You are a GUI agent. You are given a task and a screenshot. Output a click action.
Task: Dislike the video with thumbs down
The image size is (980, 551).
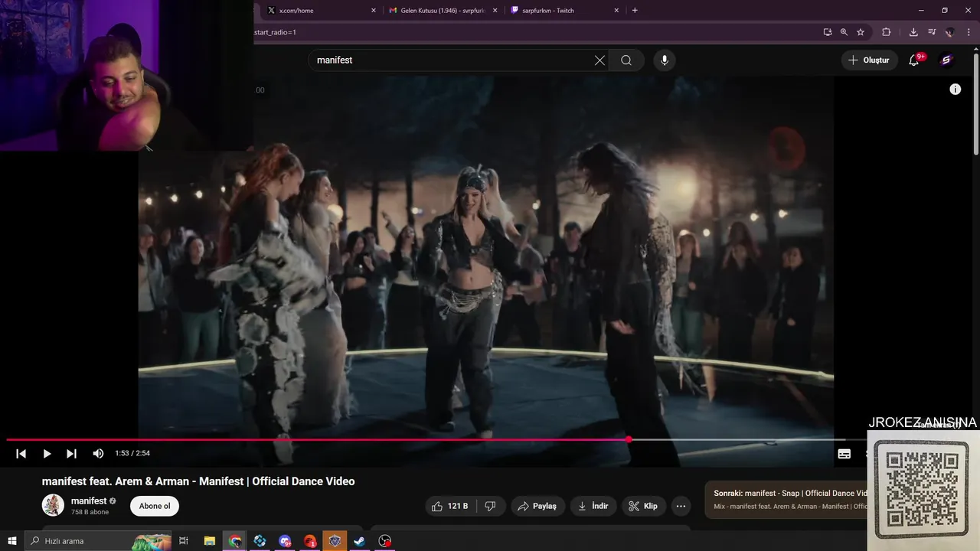click(x=491, y=506)
